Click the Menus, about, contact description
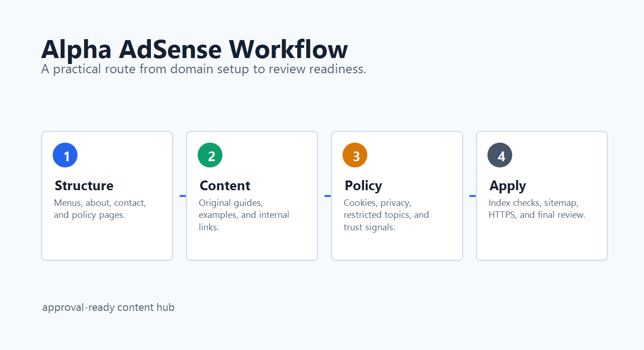This screenshot has width=644, height=350. pyautogui.click(x=100, y=209)
